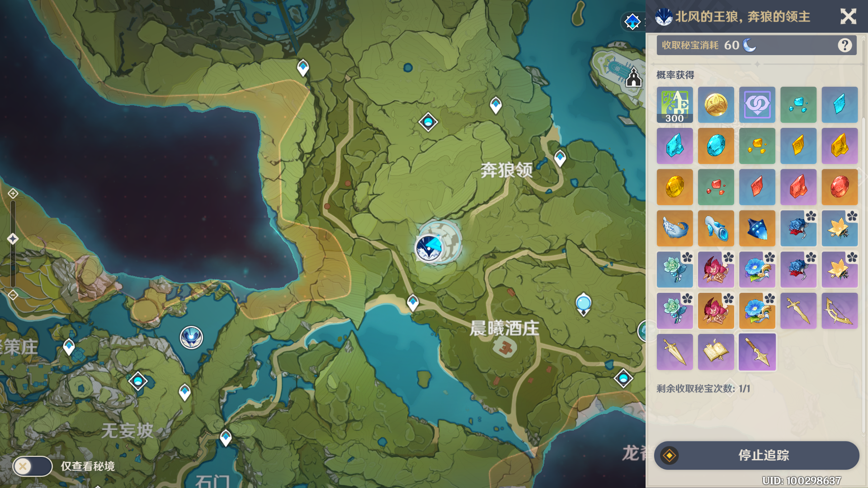Click the Tail of Boreas material icon
The width and height of the screenshot is (868, 488).
click(675, 228)
